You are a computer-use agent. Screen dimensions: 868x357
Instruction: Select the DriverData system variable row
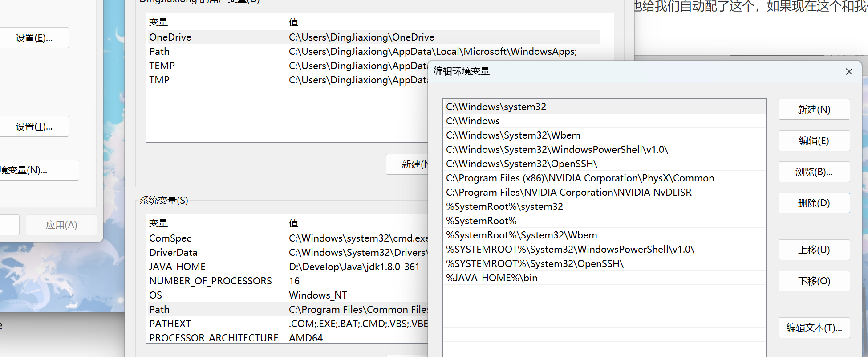click(x=287, y=252)
